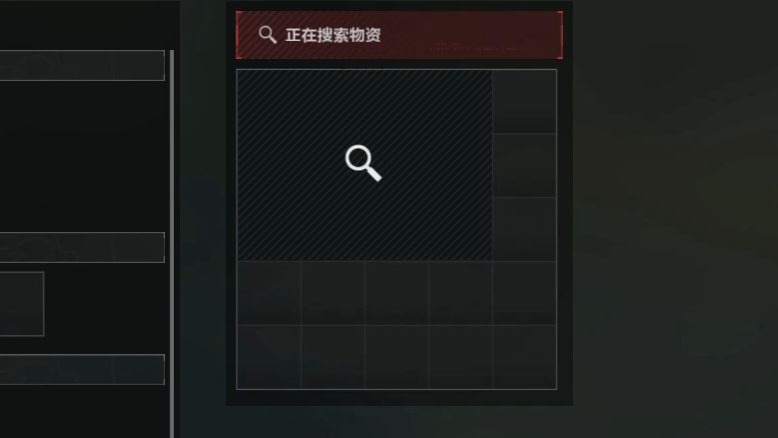Select the top empty slot right of hatched area

[x=524, y=102]
